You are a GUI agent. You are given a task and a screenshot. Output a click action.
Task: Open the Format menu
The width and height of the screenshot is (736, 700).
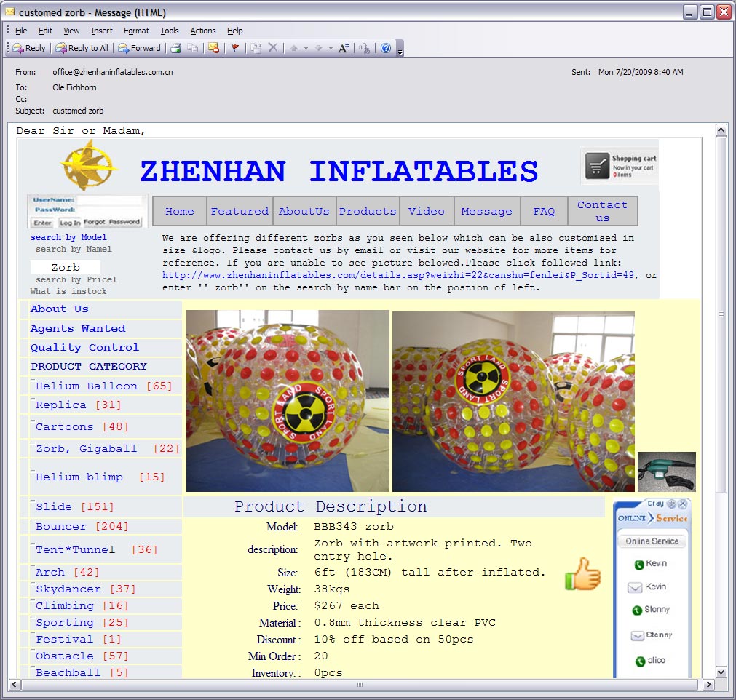136,31
